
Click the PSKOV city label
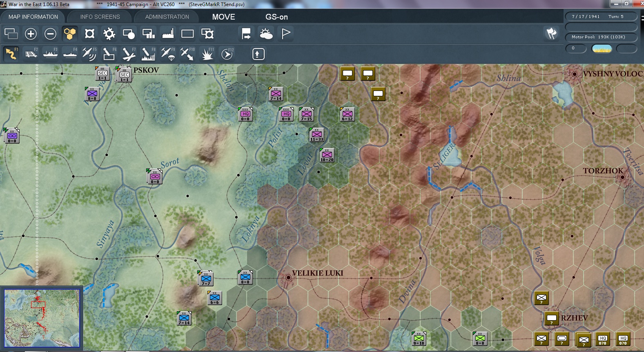point(146,70)
